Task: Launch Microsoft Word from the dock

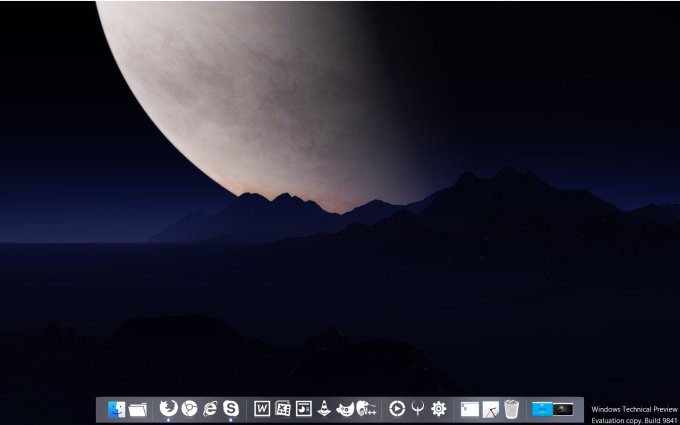Action: [x=262, y=408]
